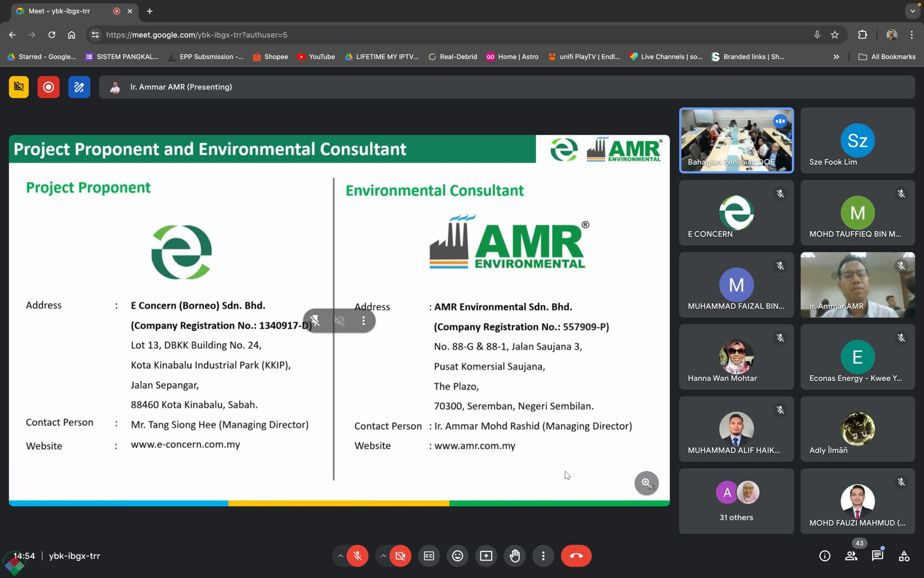This screenshot has height=578, width=924.
Task: Select the E CONCERN participant tile
Action: [x=736, y=213]
